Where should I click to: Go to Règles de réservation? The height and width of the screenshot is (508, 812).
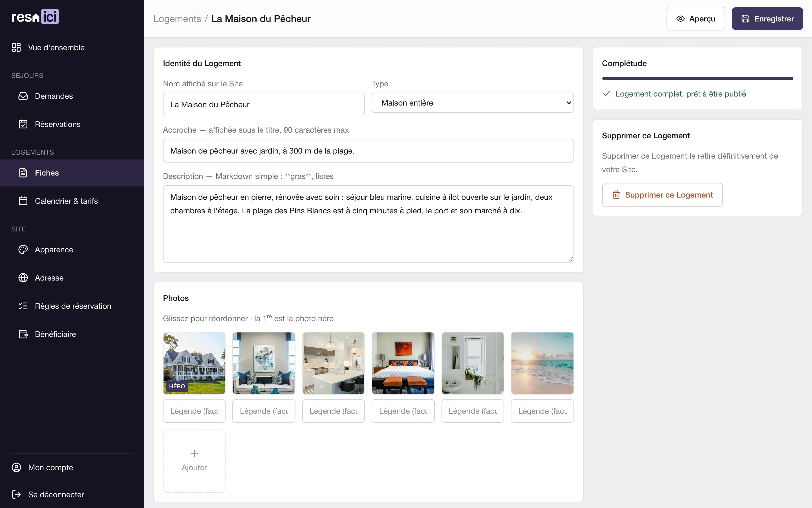coord(72,306)
